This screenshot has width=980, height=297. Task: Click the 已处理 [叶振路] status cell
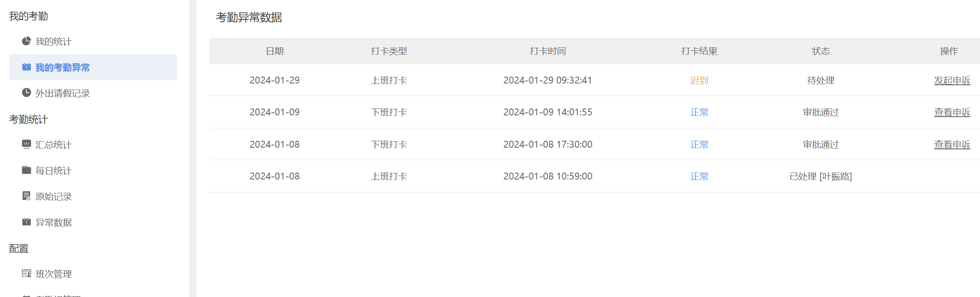[x=821, y=176]
